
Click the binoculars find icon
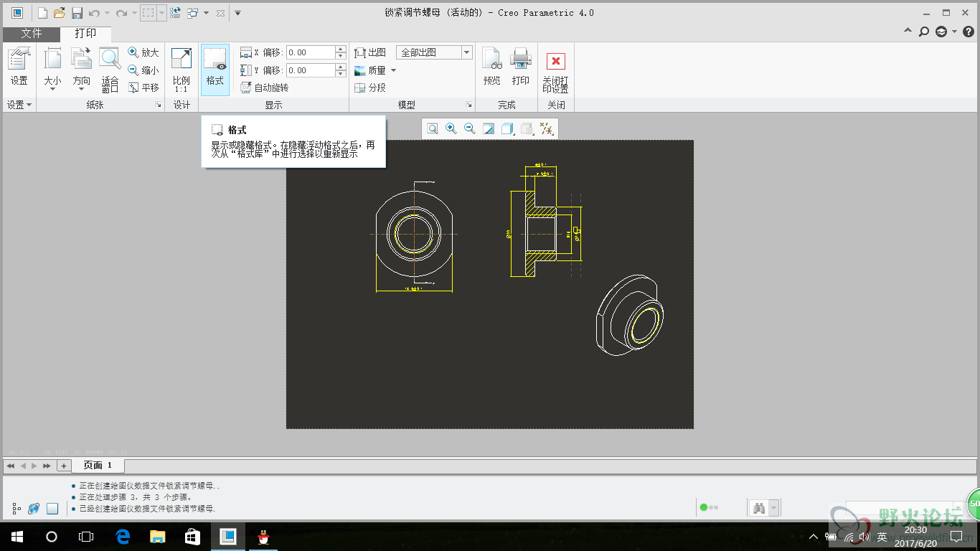[x=758, y=508]
